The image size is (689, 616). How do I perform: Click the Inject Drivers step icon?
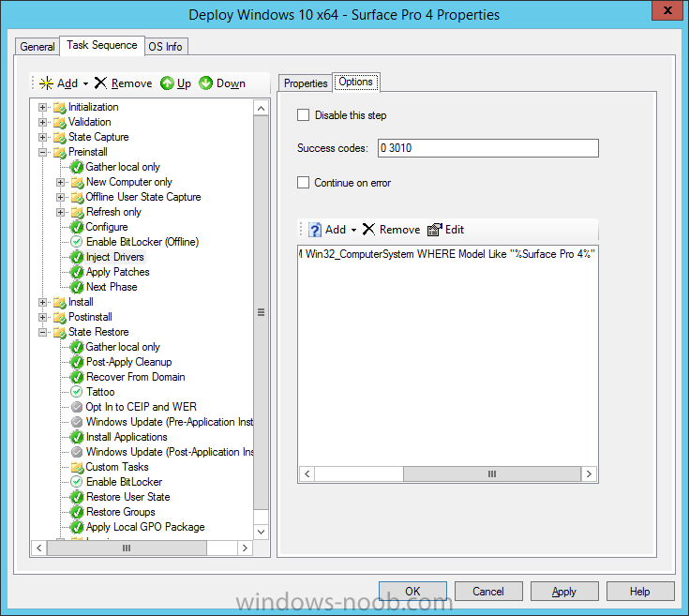pyautogui.click(x=77, y=257)
